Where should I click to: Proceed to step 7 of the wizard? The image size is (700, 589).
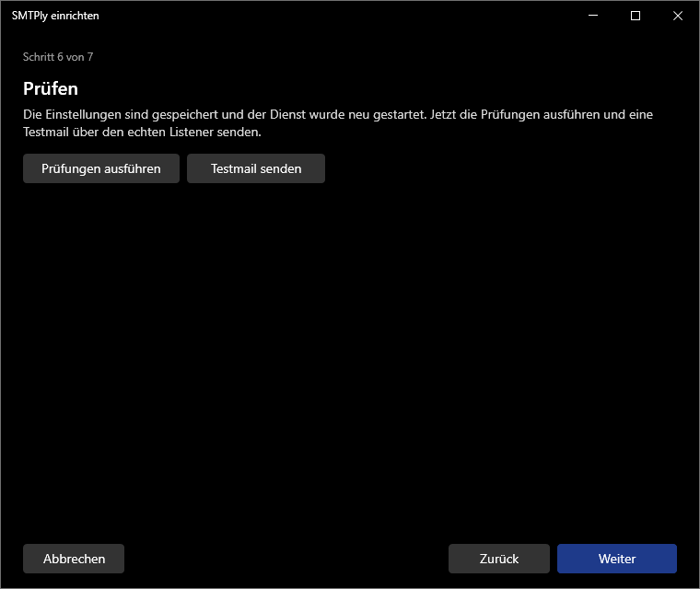[x=617, y=559]
